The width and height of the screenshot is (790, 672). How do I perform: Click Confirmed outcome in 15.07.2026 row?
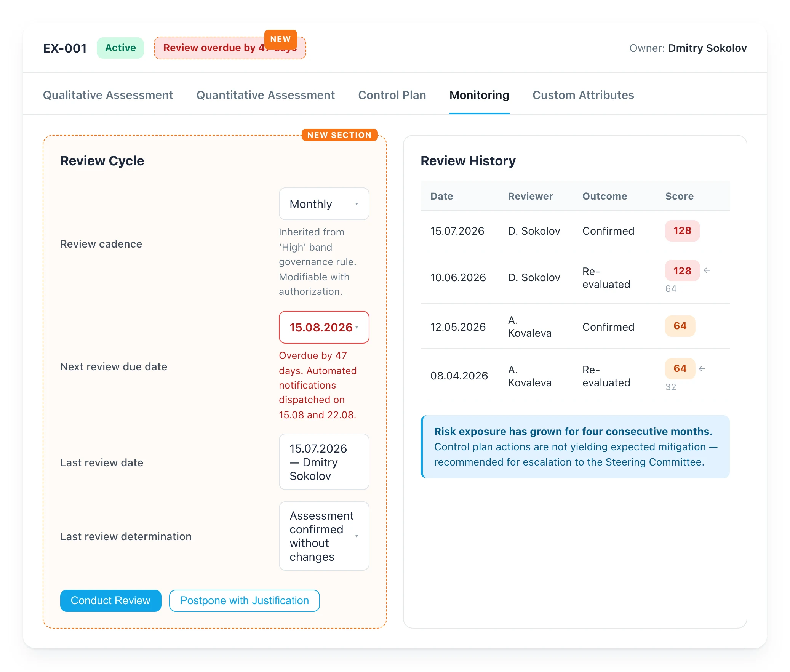click(608, 231)
